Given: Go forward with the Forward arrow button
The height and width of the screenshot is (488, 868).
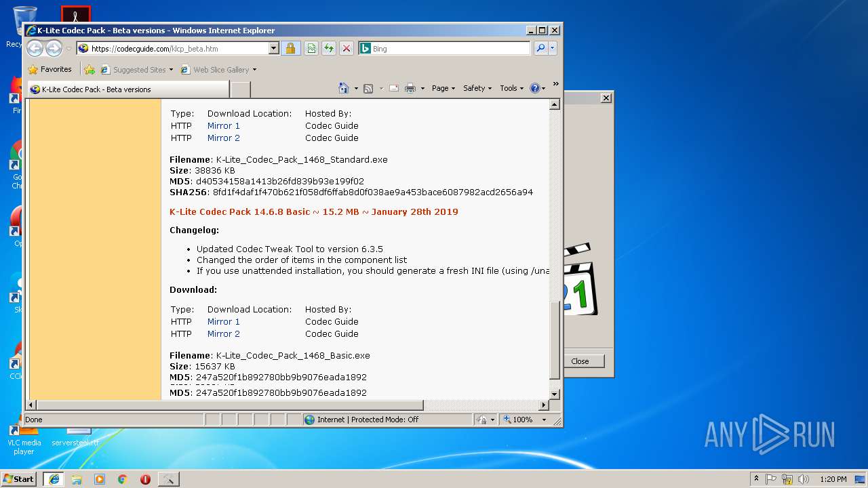Looking at the screenshot, I should (54, 48).
